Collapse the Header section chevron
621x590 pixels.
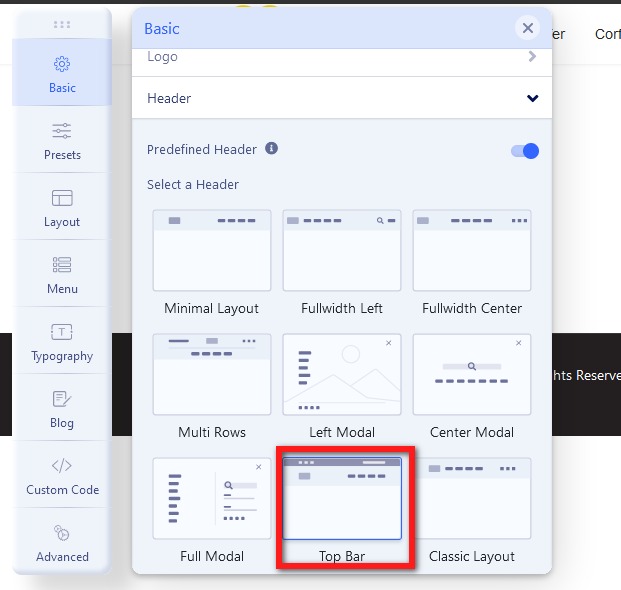pos(533,98)
